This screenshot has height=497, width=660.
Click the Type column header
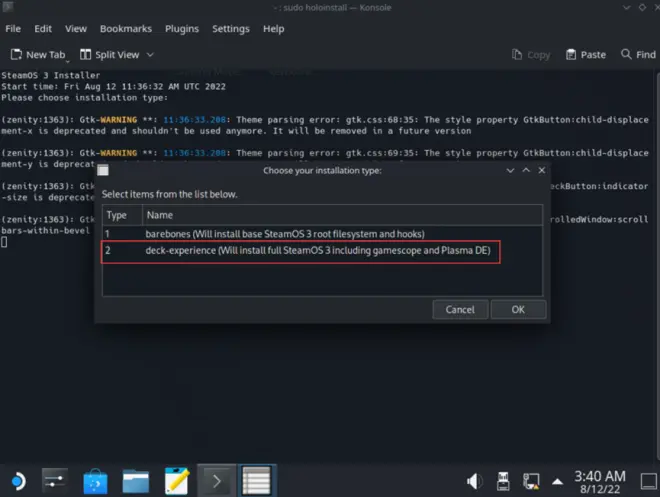tap(122, 215)
